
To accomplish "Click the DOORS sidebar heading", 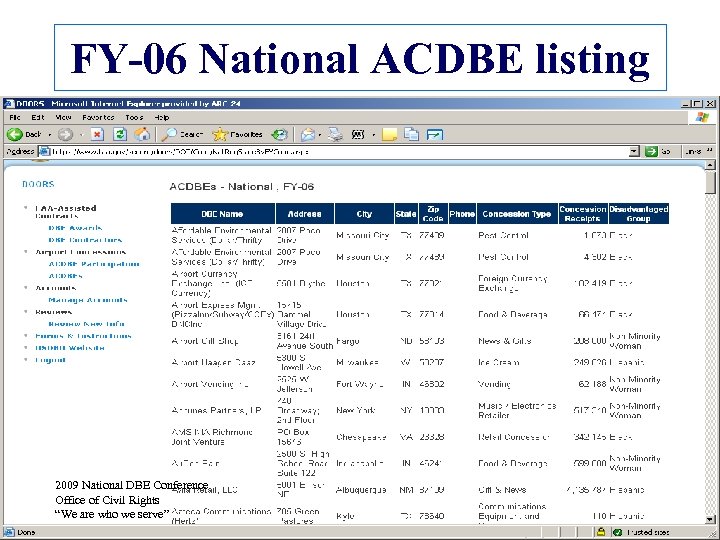I will point(38,184).
